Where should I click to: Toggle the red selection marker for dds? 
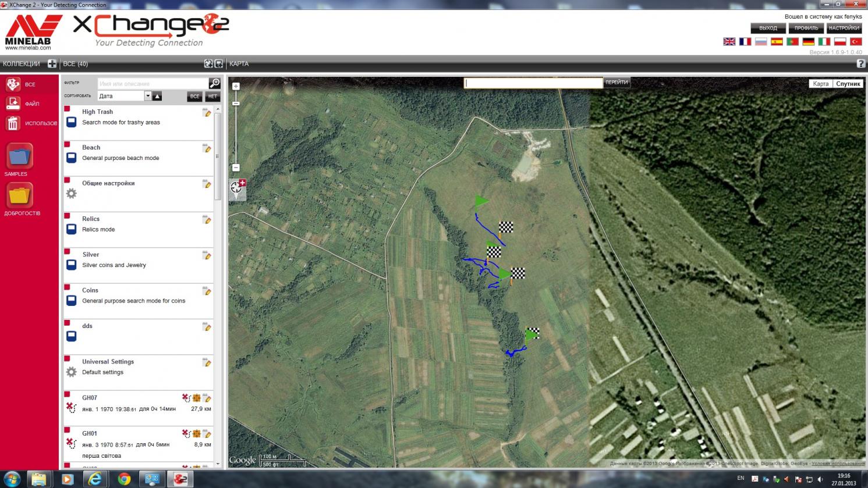click(67, 323)
